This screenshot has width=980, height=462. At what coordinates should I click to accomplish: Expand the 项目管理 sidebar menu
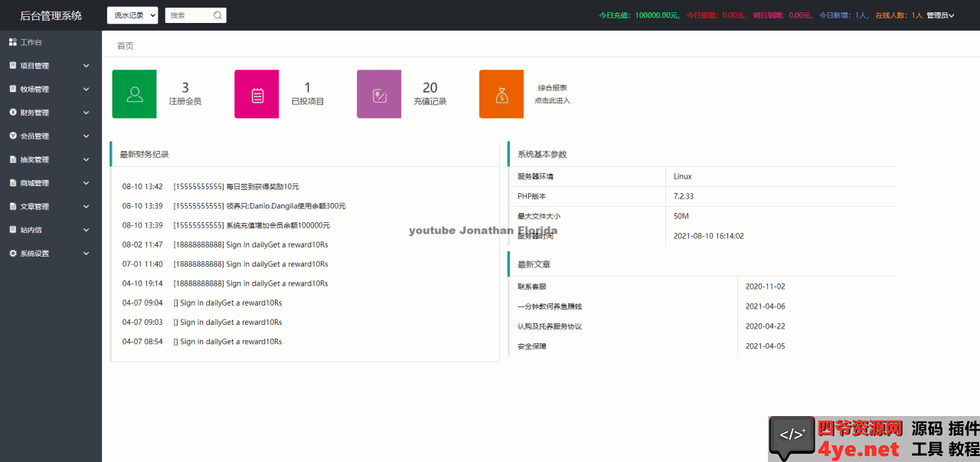51,66
